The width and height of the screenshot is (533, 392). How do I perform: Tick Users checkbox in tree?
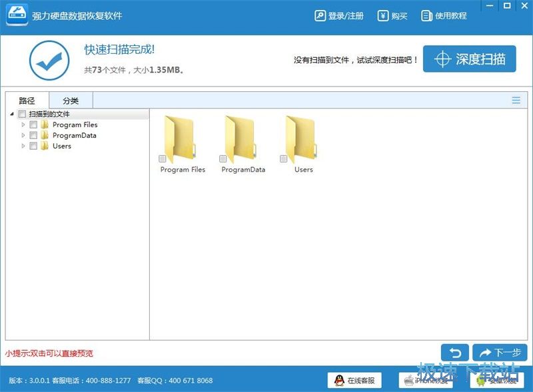(33, 146)
